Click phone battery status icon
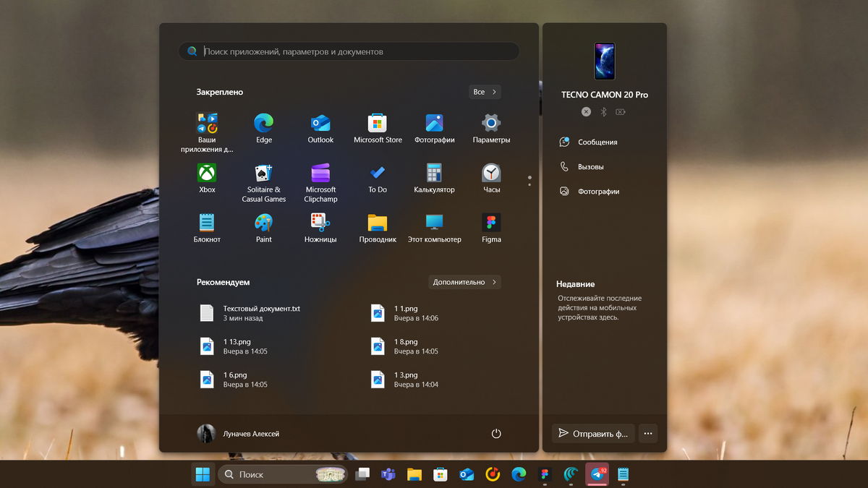868x488 pixels. [621, 112]
